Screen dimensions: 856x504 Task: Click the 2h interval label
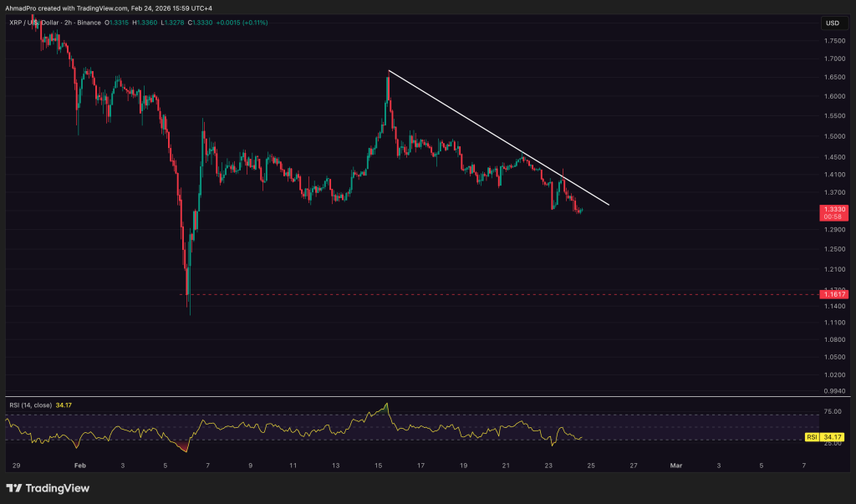(67, 23)
